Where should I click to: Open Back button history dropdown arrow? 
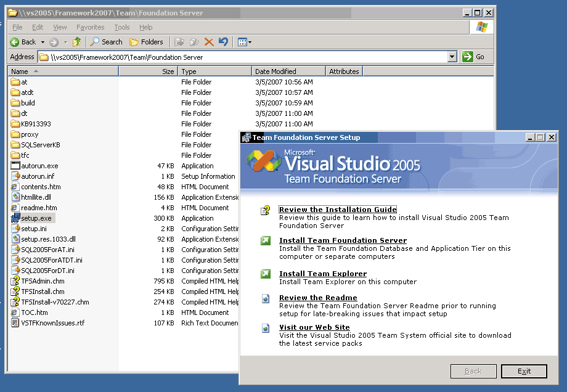(x=43, y=43)
